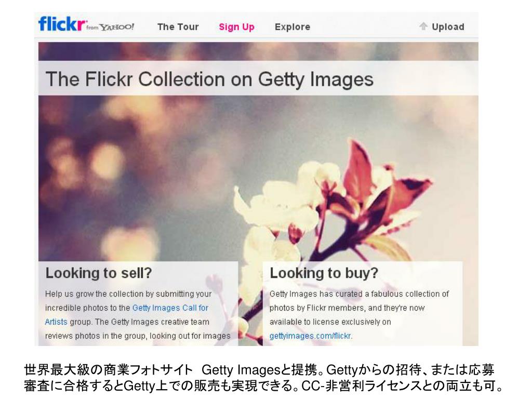The height and width of the screenshot is (399, 532).
Task: Click 'The Flickr Collection on Getty Images' heading
Action: pos(209,79)
